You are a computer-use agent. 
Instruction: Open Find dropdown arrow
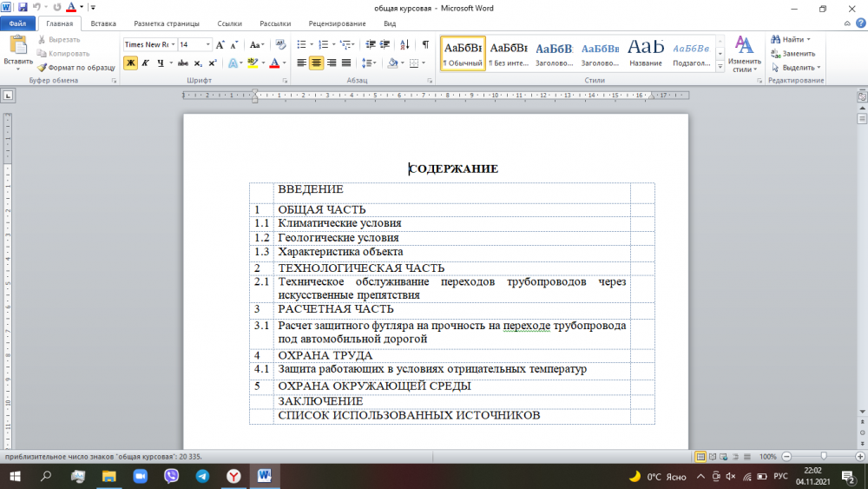(808, 39)
